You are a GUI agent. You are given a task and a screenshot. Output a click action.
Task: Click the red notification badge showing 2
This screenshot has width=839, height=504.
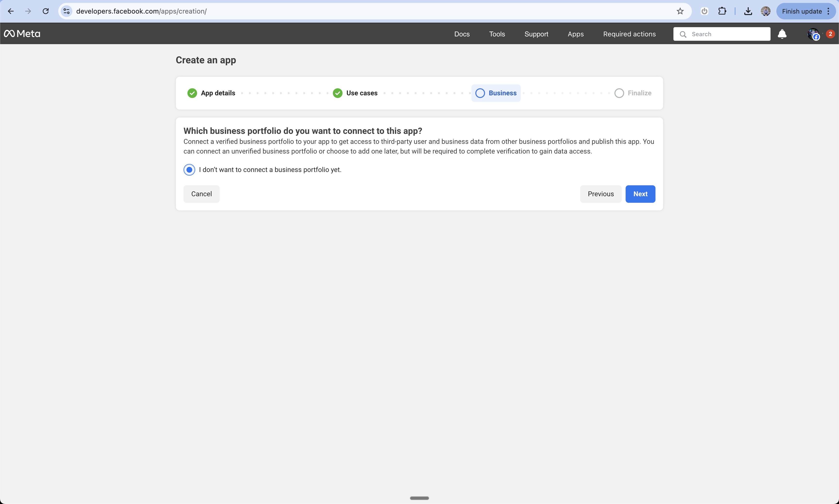[x=830, y=34]
